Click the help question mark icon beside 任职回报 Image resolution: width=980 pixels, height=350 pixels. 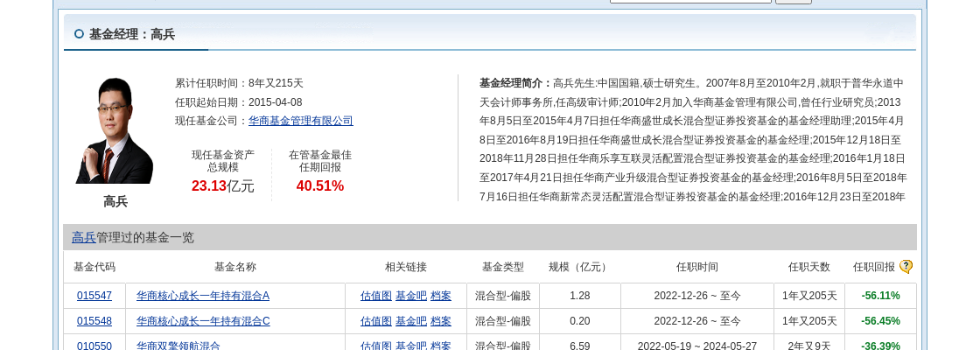pos(906,267)
